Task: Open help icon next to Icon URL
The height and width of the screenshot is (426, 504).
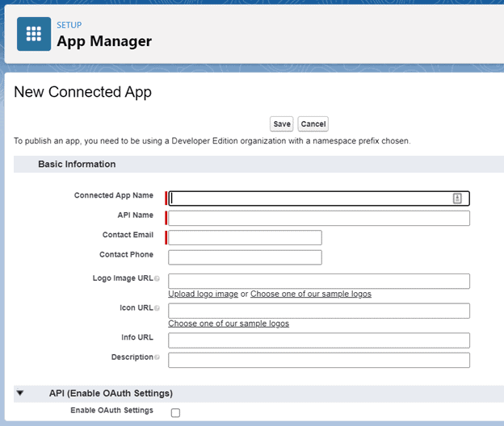Action: click(157, 308)
